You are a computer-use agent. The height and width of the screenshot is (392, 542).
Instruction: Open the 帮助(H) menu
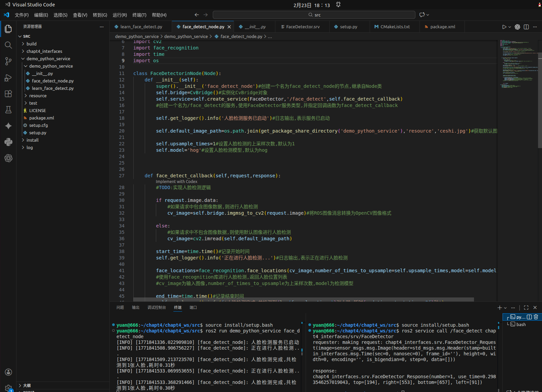pyautogui.click(x=159, y=15)
